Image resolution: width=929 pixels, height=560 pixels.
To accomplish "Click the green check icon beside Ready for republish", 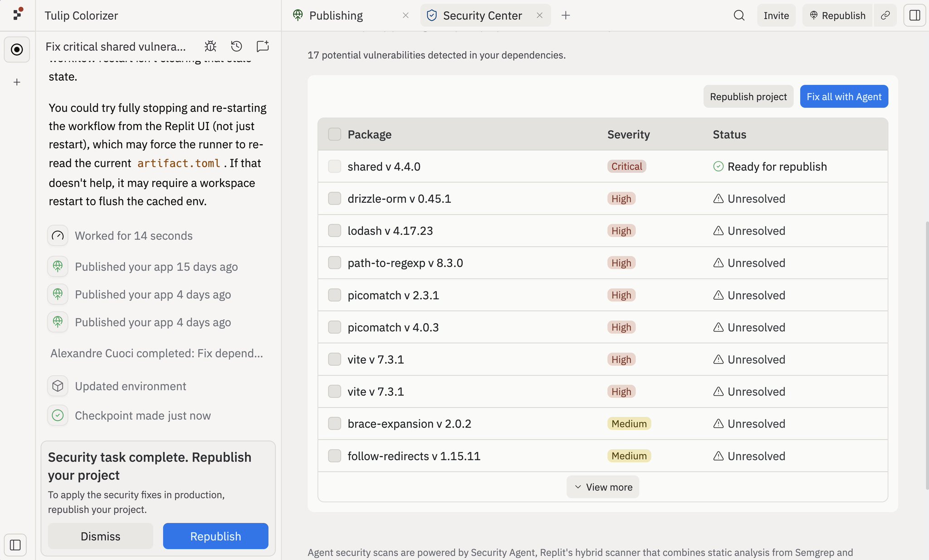I will (x=718, y=166).
